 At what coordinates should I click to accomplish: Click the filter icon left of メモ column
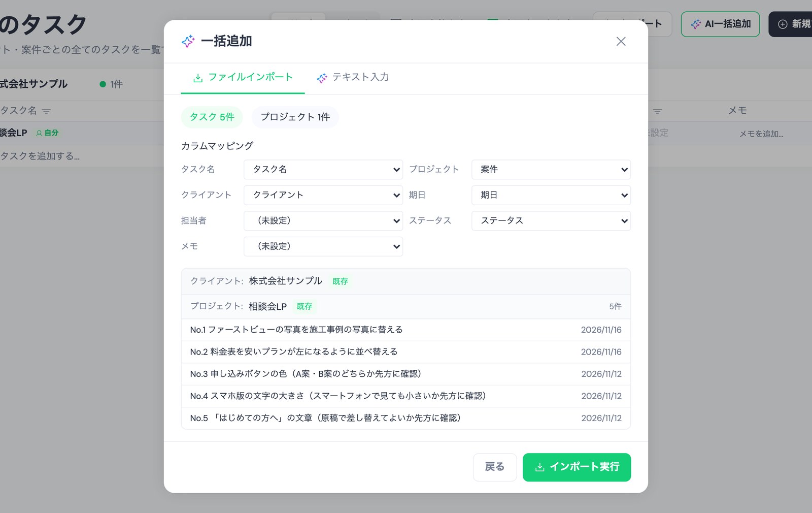tap(657, 111)
